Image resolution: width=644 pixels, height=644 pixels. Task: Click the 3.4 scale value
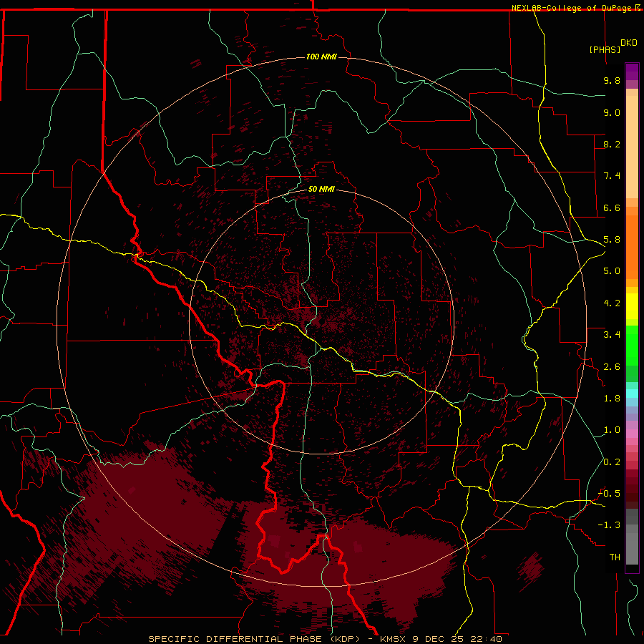[x=612, y=335]
